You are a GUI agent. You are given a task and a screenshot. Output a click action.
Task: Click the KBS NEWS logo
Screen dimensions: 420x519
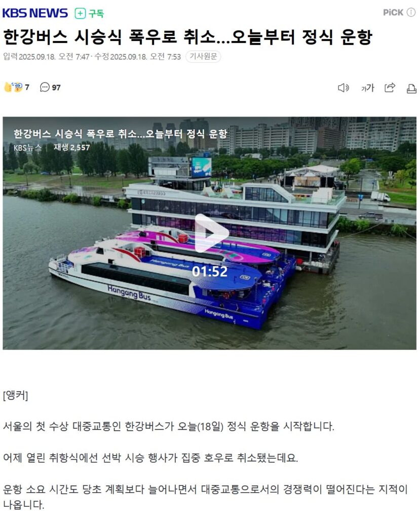tap(35, 13)
